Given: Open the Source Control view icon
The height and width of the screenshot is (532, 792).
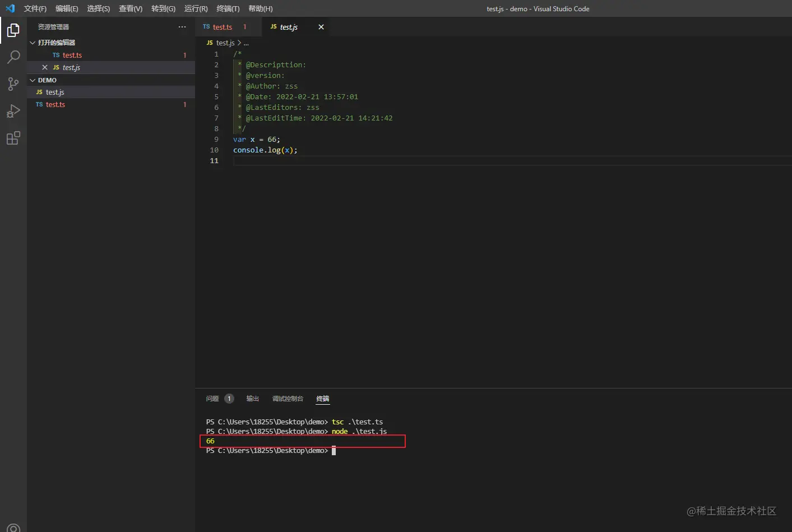Looking at the screenshot, I should (13, 84).
